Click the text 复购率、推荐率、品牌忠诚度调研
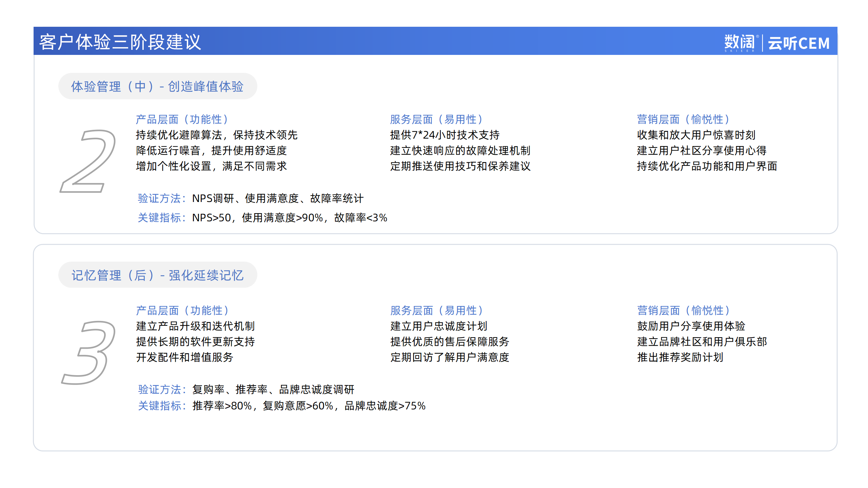Screen dimensions: 868x488 pyautogui.click(x=273, y=389)
